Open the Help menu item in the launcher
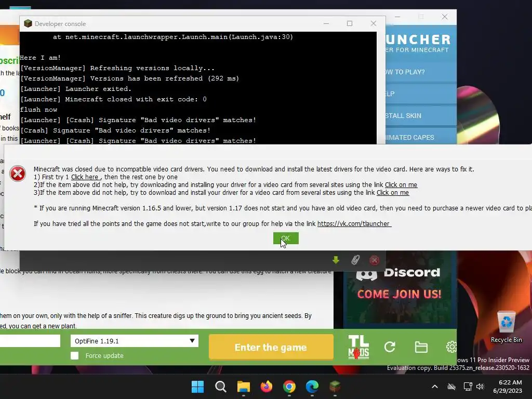Viewport: 532px width, 399px height. click(x=421, y=94)
